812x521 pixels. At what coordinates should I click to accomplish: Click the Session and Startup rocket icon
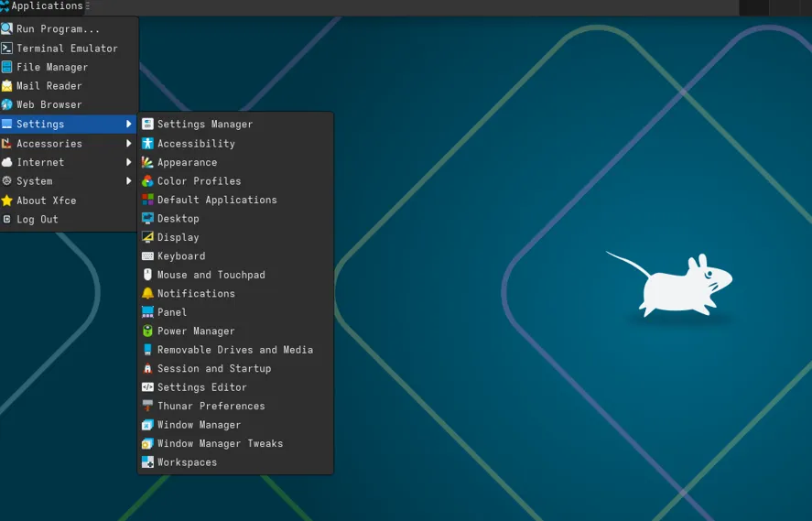147,368
